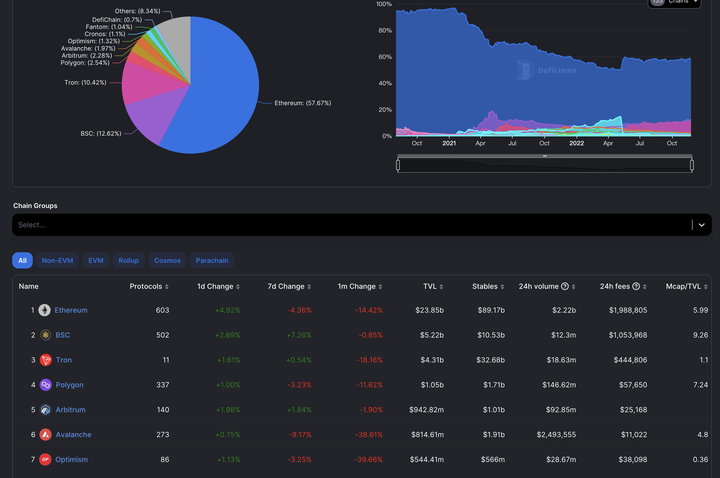Screen dimensions: 720x478
Task: Click Arbitrum TVL value $942.82m
Action: pyautogui.click(x=427, y=410)
